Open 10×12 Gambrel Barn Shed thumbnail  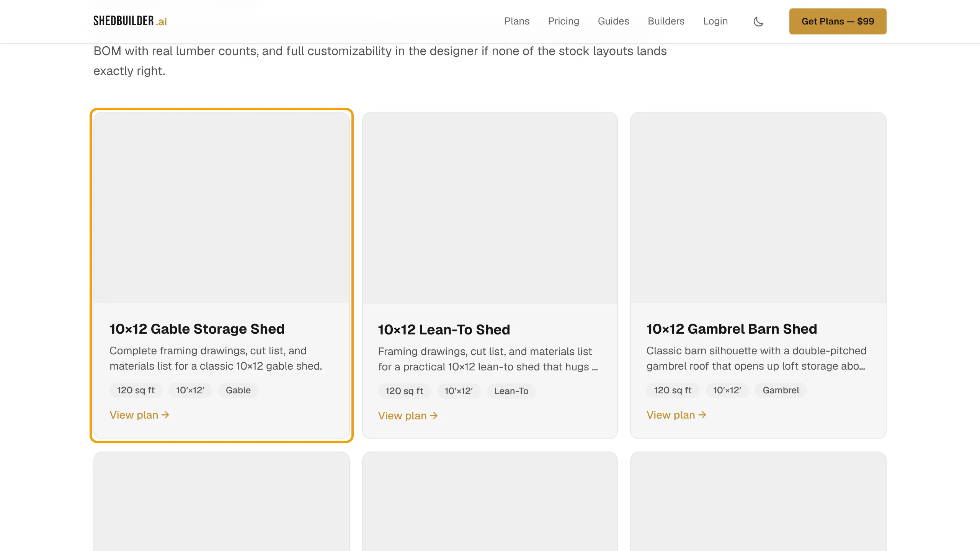pos(758,207)
